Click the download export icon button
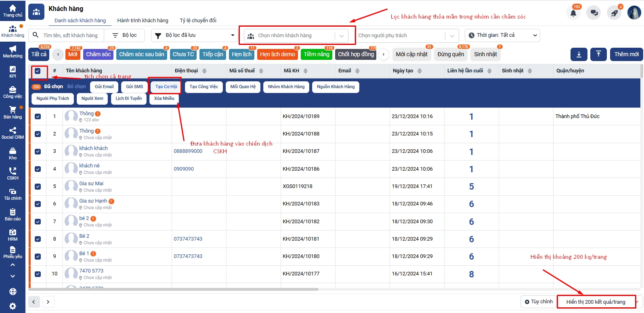Viewport: 644px width, 313px height. click(x=579, y=54)
